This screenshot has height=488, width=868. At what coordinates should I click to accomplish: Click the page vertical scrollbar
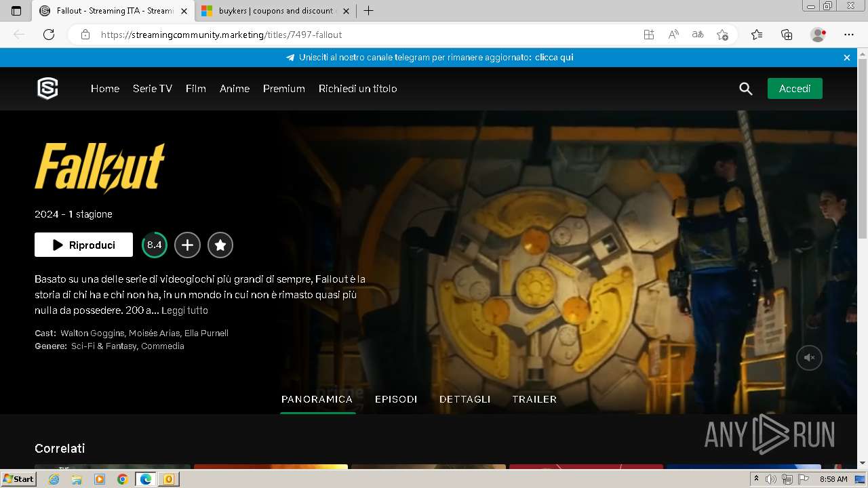pos(863,149)
